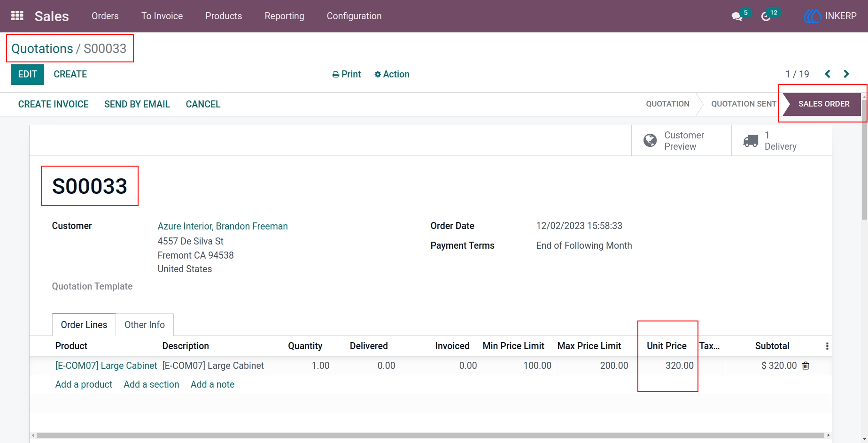Click the Quotations breadcrumb link
Viewport: 868px width, 443px height.
click(x=42, y=48)
